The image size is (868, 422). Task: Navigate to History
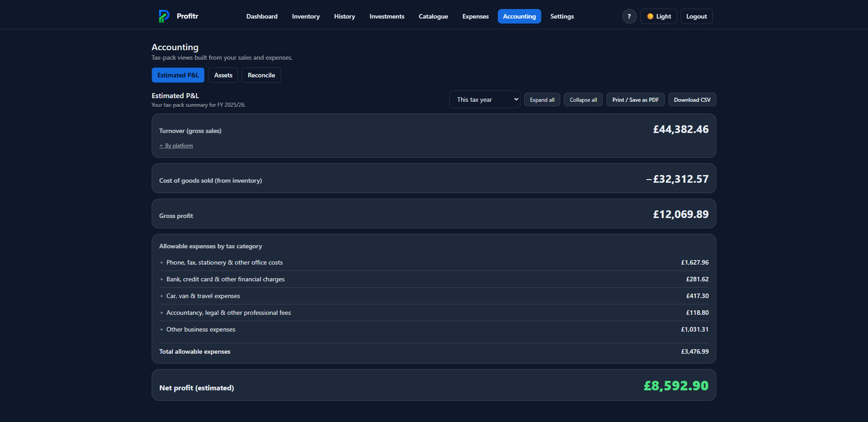pyautogui.click(x=344, y=16)
